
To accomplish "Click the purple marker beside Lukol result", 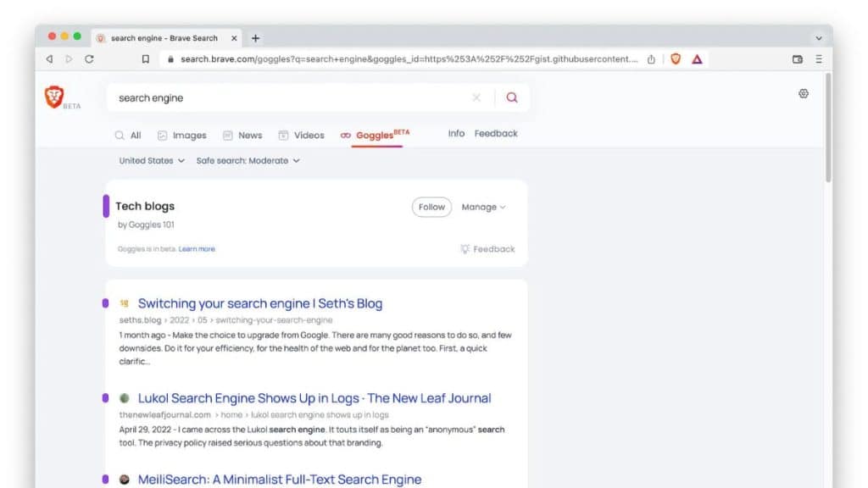I will [105, 398].
